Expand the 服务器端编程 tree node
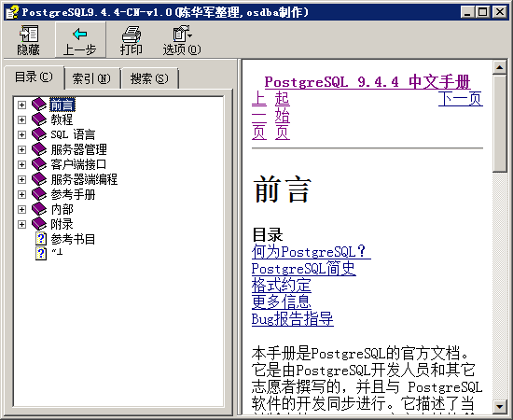Screen dimensions: 513x420 21,180
